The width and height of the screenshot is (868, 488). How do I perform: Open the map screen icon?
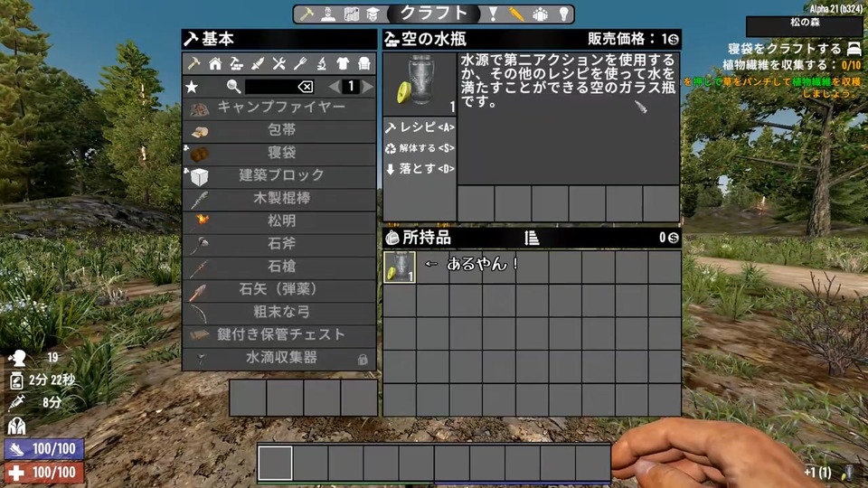[351, 14]
